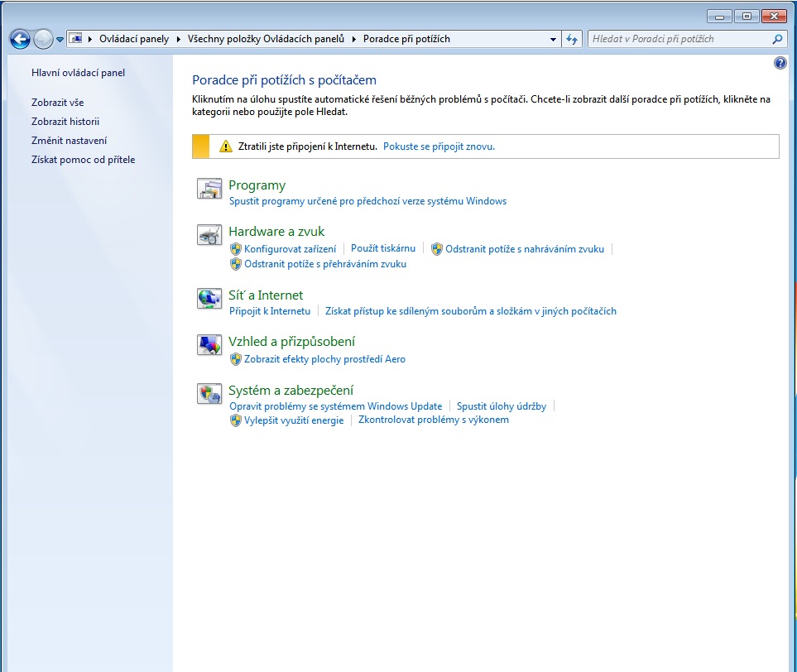Open recent pages dropdown arrow
Image resolution: width=797 pixels, height=672 pixels.
point(60,39)
